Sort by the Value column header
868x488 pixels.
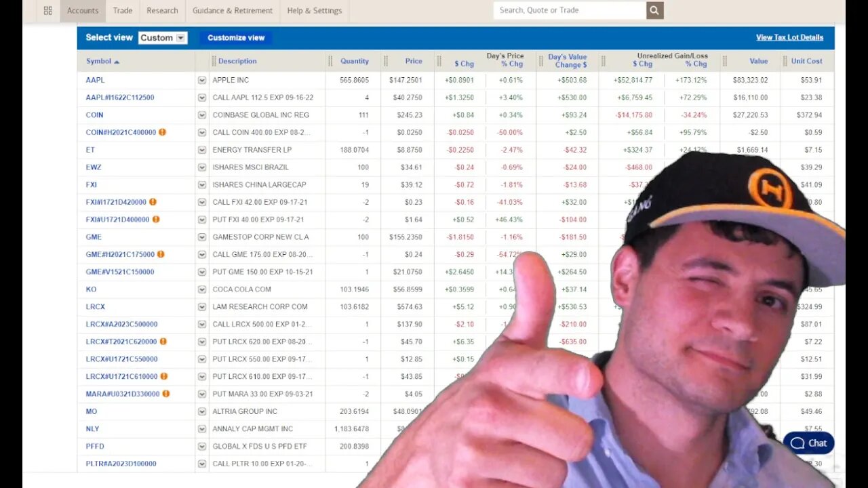tap(759, 61)
